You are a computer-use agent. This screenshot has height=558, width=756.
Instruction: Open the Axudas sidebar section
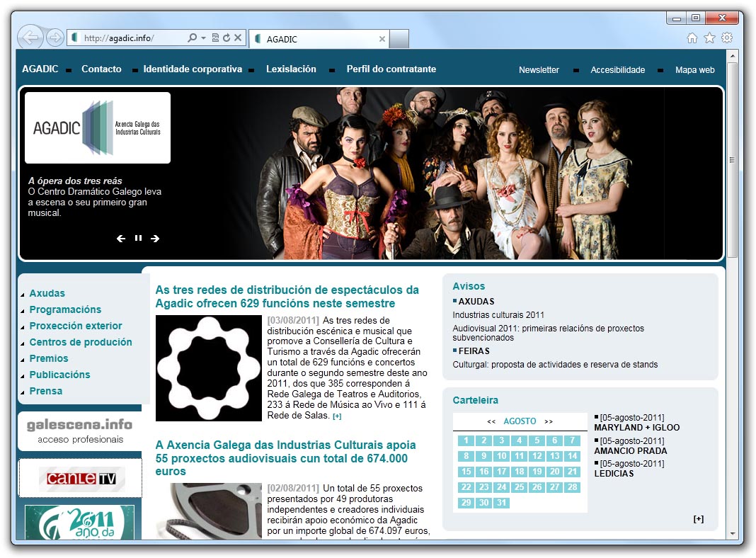click(x=47, y=293)
